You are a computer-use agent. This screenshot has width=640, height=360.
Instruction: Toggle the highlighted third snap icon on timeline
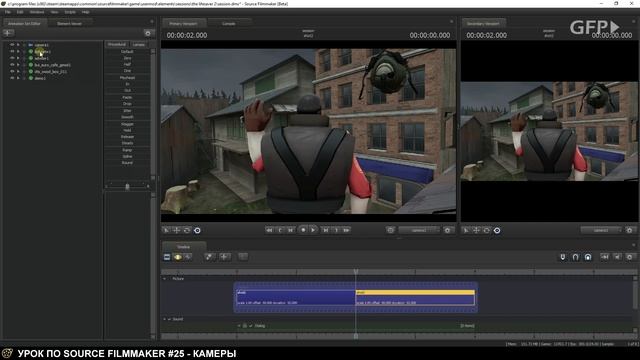coord(588,257)
